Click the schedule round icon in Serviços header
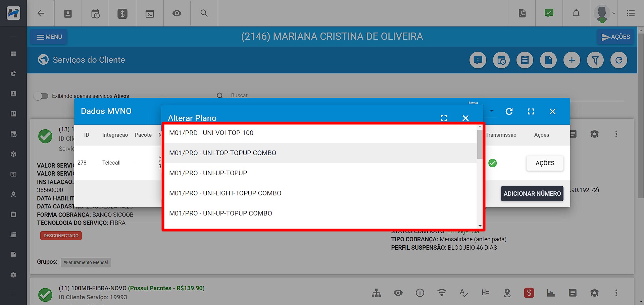The width and height of the screenshot is (644, 305). [501, 60]
